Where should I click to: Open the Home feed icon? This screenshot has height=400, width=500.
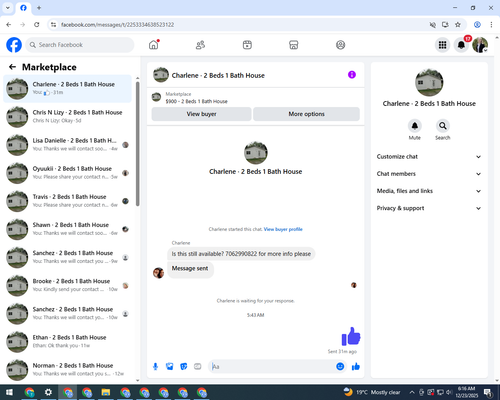click(154, 45)
